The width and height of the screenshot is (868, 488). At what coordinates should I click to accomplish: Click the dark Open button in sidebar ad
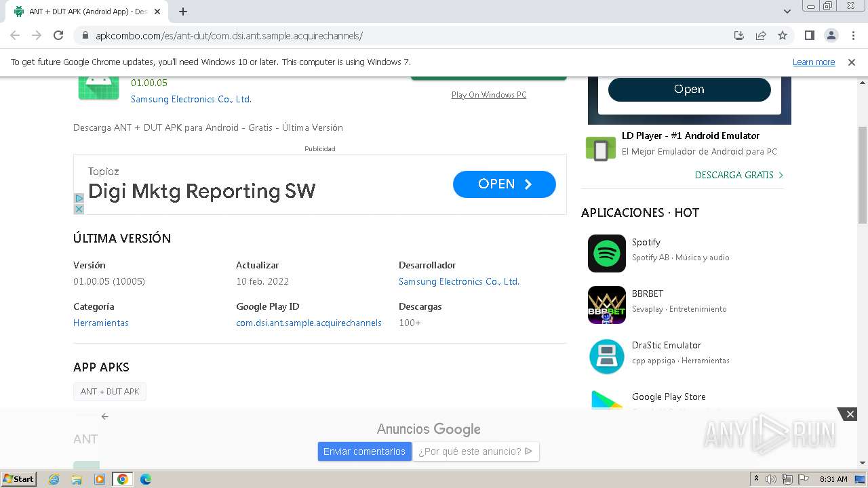pos(689,89)
